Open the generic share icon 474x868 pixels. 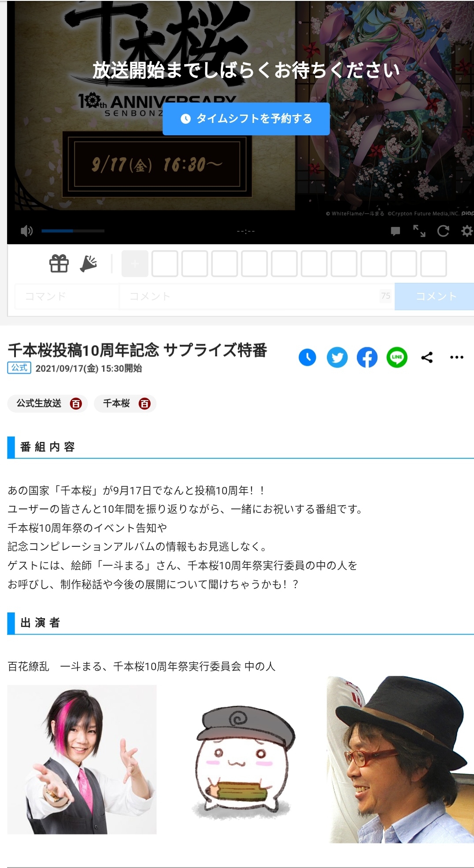[x=427, y=357]
